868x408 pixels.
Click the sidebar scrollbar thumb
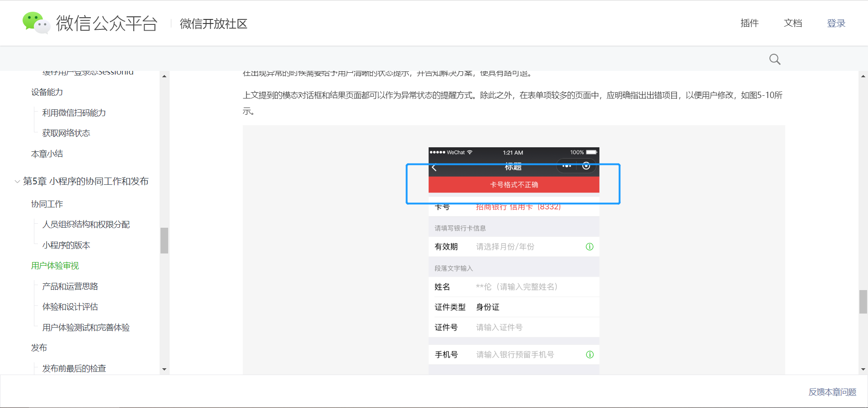coord(164,240)
